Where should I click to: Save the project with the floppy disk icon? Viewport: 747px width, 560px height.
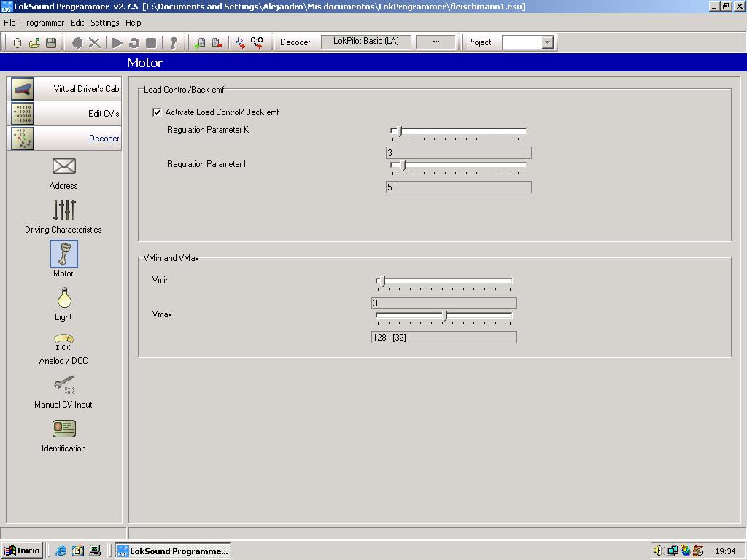51,43
